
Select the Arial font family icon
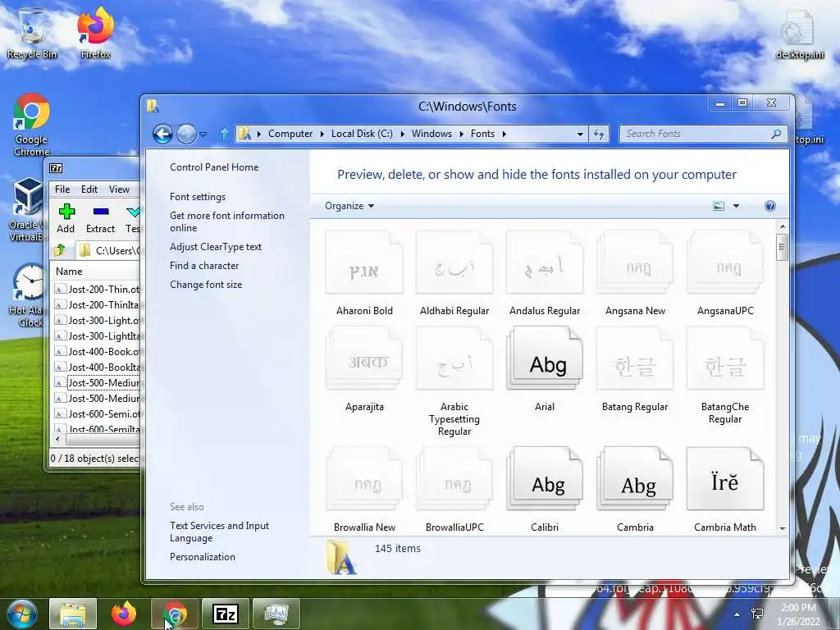coord(545,359)
